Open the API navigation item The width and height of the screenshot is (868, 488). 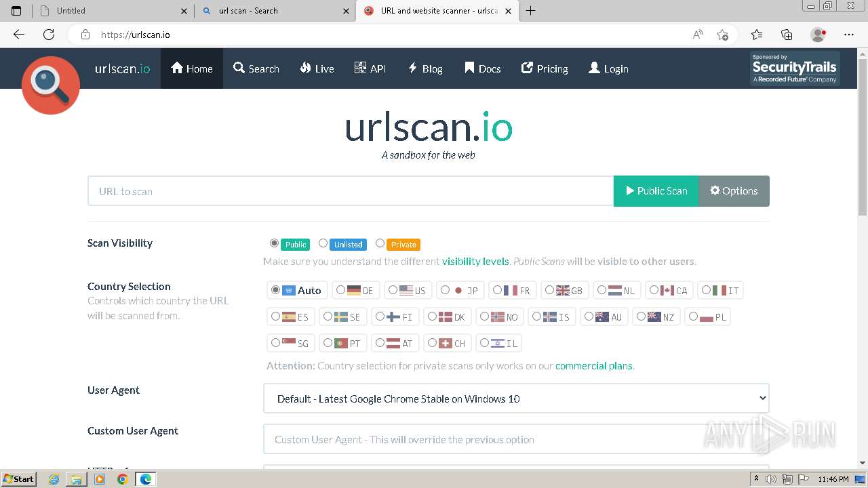tap(370, 68)
